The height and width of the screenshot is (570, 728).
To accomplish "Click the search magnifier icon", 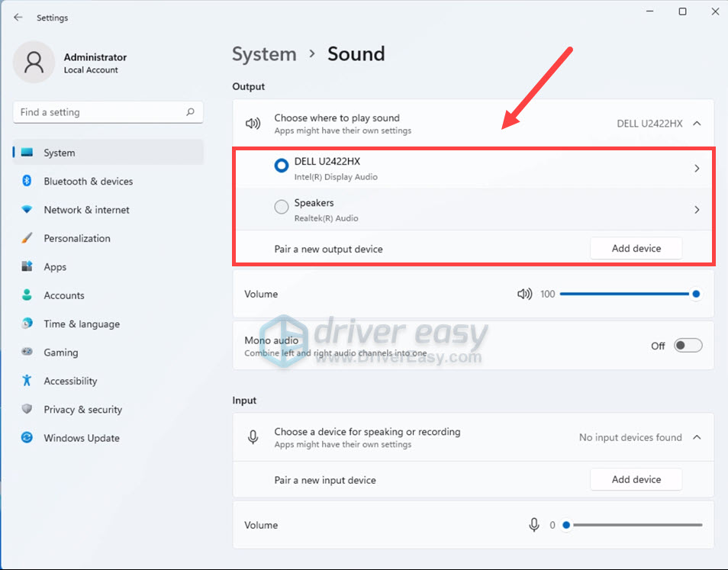I will coord(190,112).
